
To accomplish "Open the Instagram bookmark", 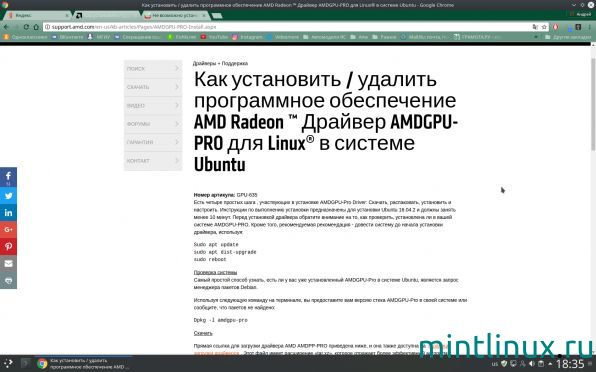I will (247, 37).
